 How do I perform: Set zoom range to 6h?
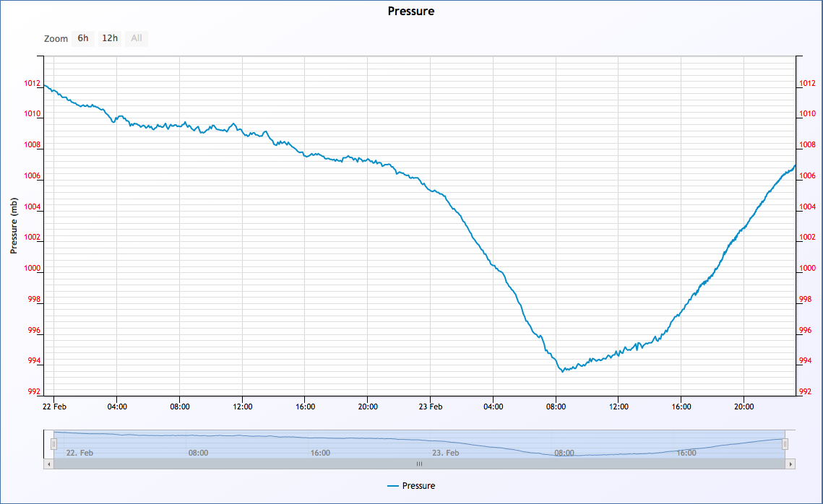coord(83,38)
